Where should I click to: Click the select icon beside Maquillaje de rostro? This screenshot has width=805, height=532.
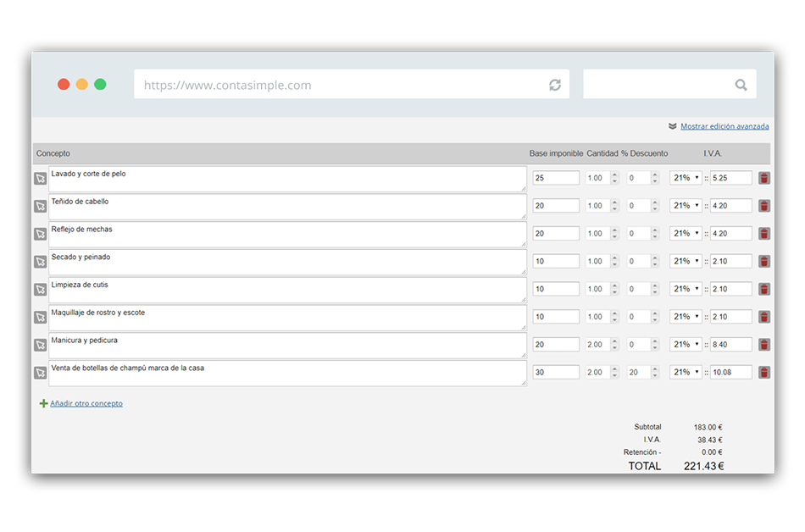[x=40, y=317]
